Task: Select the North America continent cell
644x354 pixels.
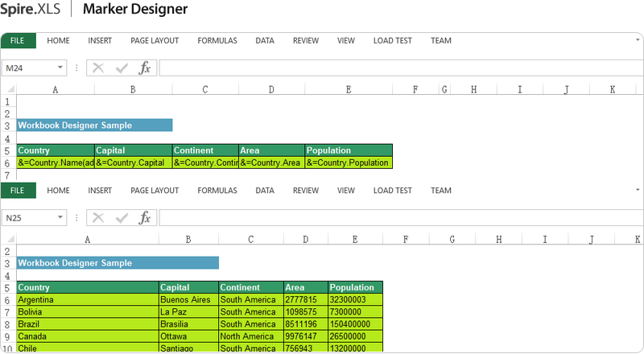Action: pos(250,336)
